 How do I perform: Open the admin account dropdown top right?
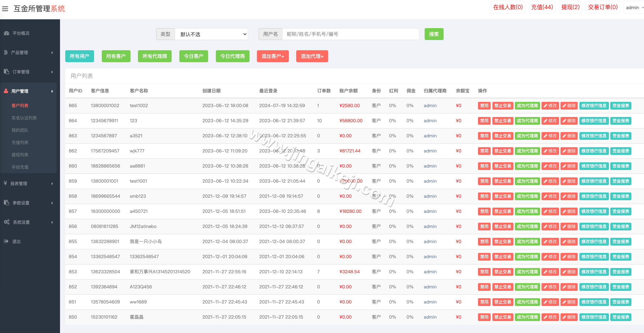point(633,7)
